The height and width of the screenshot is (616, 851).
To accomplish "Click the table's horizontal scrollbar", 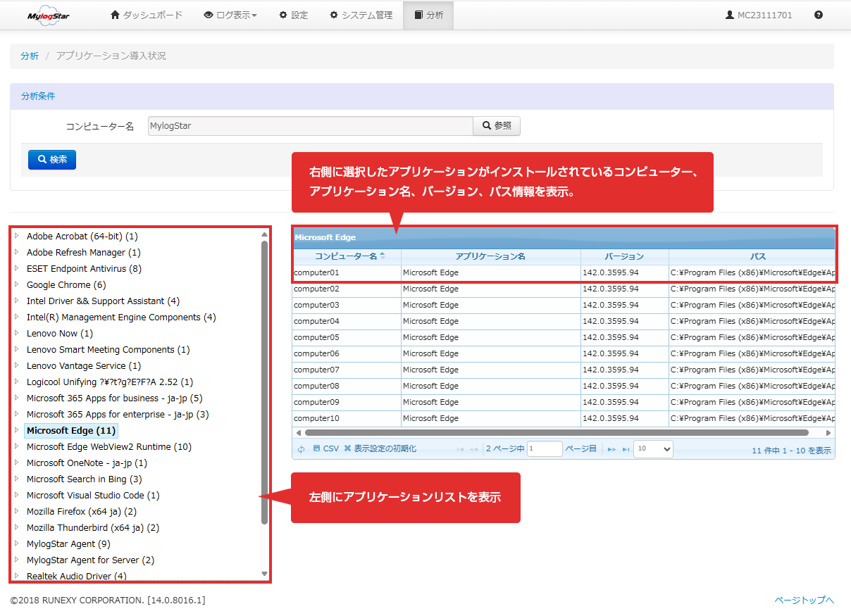I will (x=557, y=433).
